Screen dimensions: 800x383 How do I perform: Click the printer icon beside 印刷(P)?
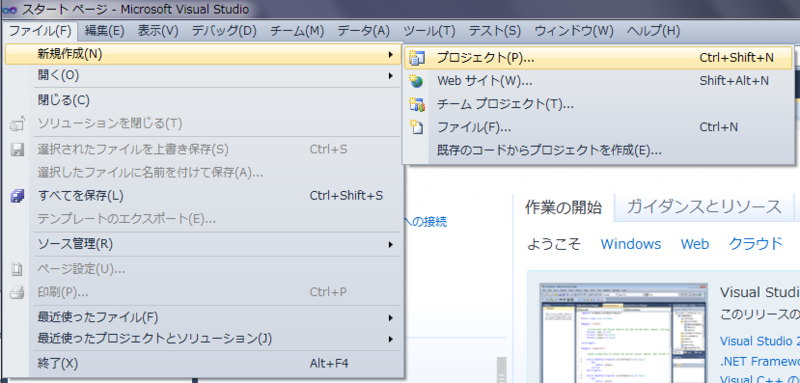[x=17, y=292]
